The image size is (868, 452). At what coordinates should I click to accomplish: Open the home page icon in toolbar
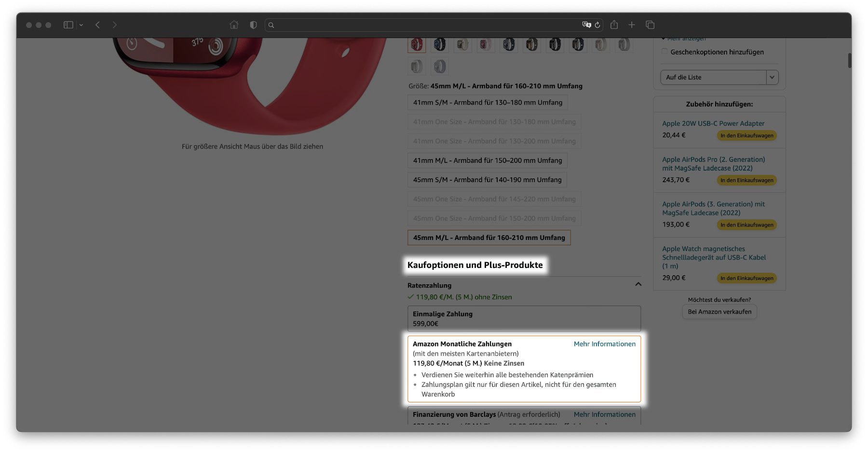(234, 25)
